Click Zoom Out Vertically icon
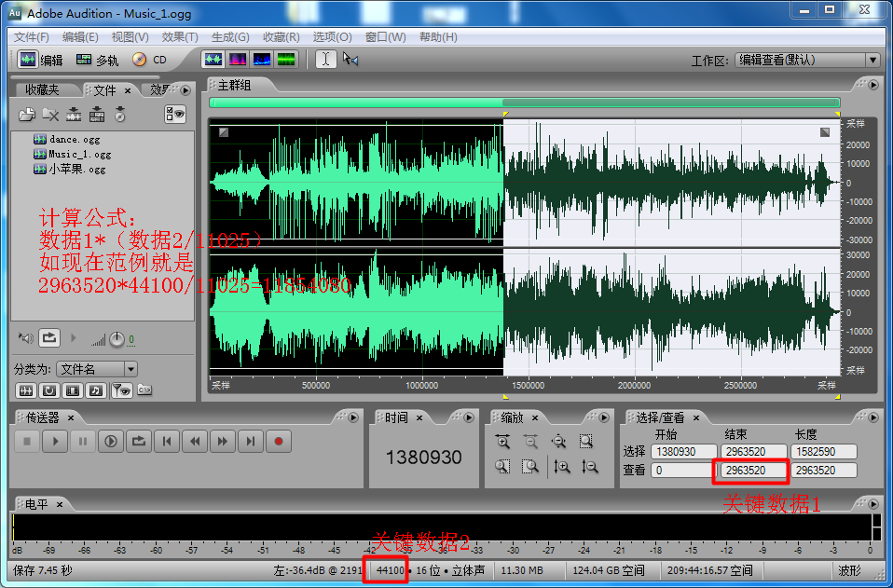The width and height of the screenshot is (893, 588). tap(589, 467)
